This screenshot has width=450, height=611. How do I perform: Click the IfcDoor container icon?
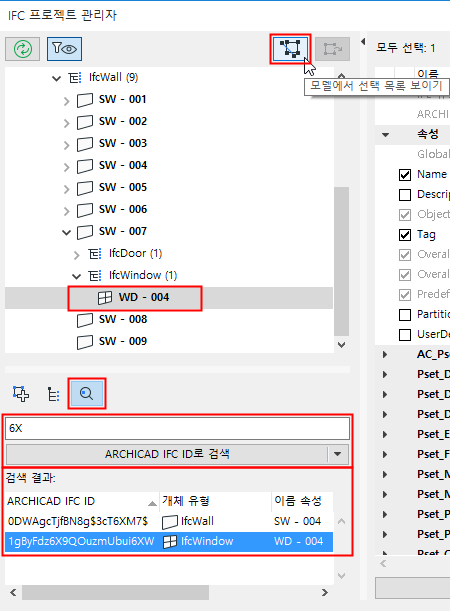click(95, 254)
